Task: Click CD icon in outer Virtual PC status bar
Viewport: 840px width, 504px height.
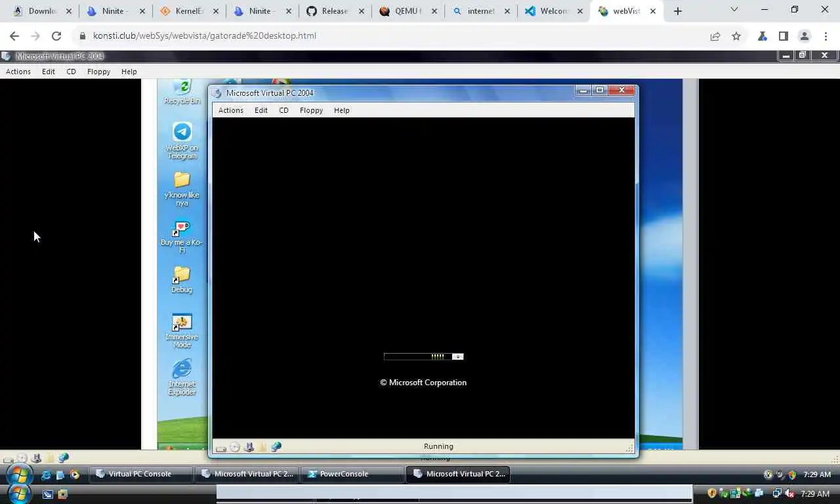Action: tap(22, 458)
